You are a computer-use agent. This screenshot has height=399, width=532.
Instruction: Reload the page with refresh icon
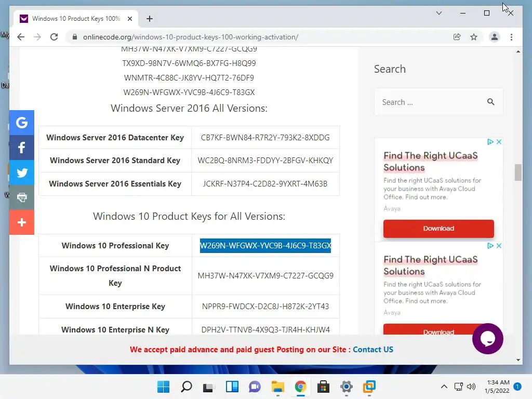pyautogui.click(x=54, y=37)
